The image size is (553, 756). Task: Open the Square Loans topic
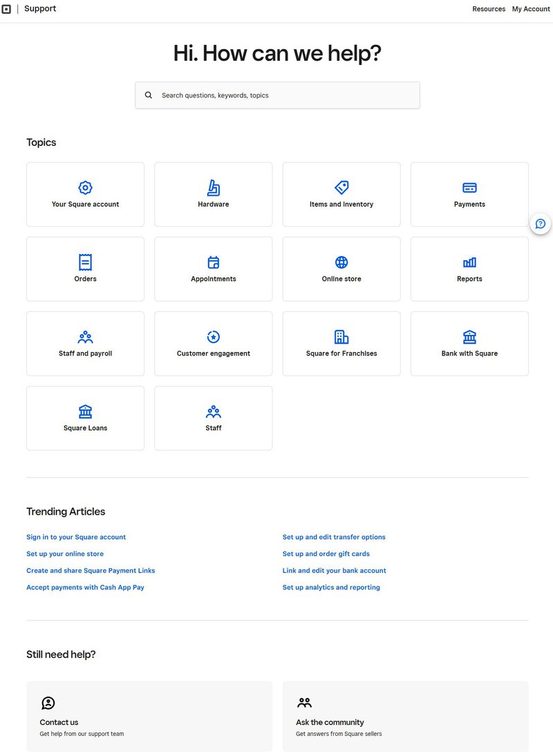(85, 418)
